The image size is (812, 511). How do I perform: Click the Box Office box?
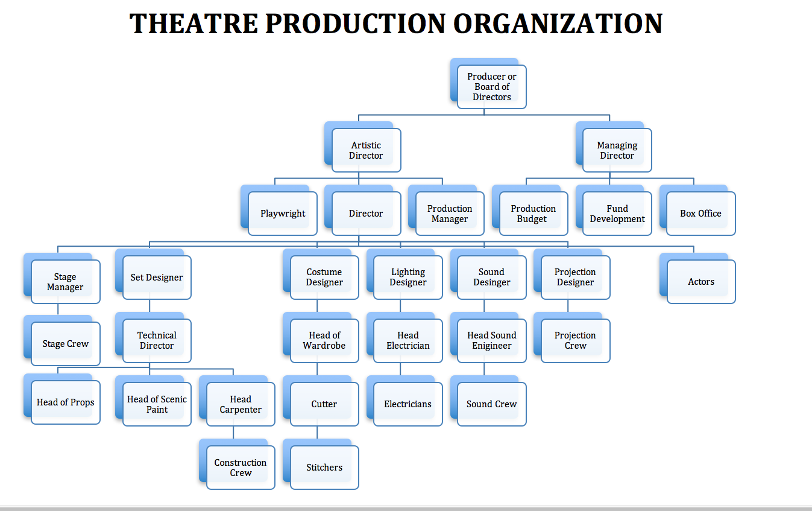click(x=701, y=214)
